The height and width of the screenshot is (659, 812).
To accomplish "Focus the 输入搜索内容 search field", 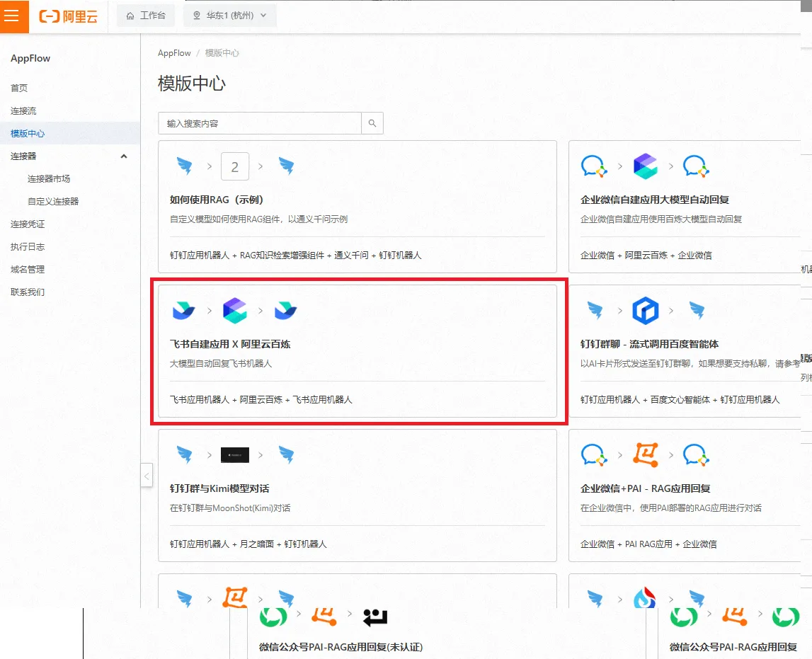I will click(259, 123).
